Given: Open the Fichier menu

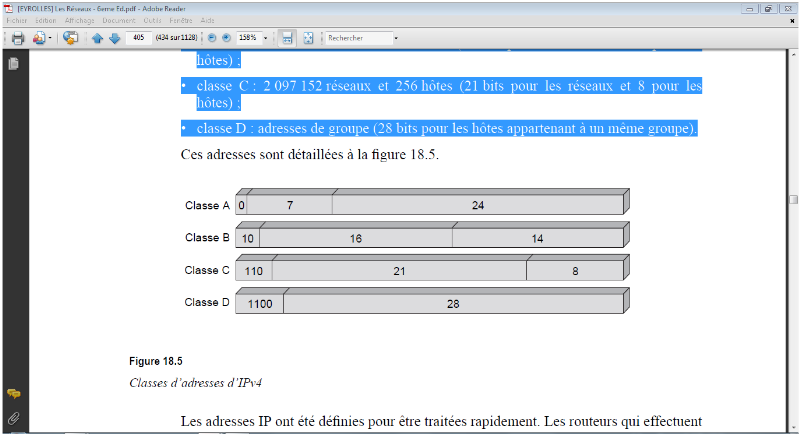Looking at the screenshot, I should coord(16,20).
